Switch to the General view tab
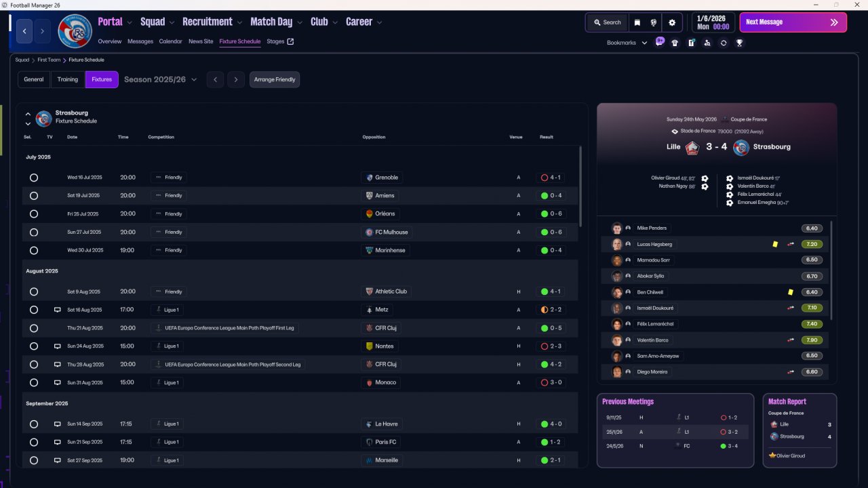The height and width of the screenshot is (488, 868). [34, 79]
